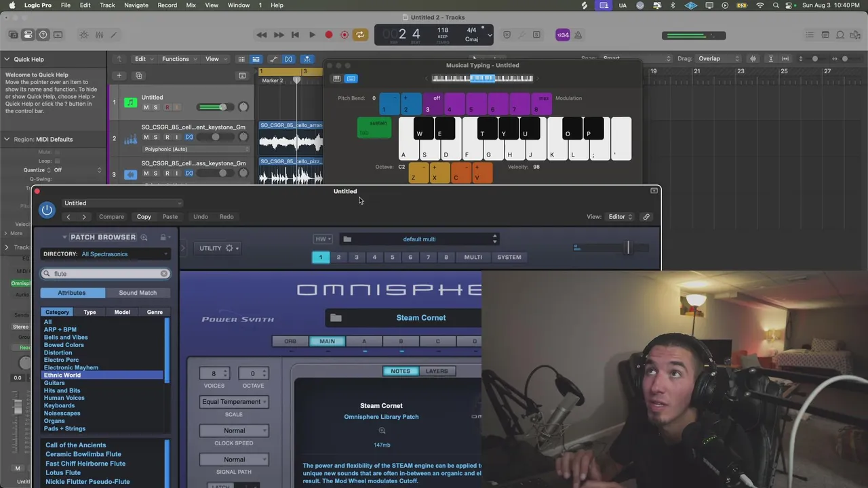The image size is (868, 488).
Task: Open the Window menu in menu bar
Action: (x=239, y=5)
